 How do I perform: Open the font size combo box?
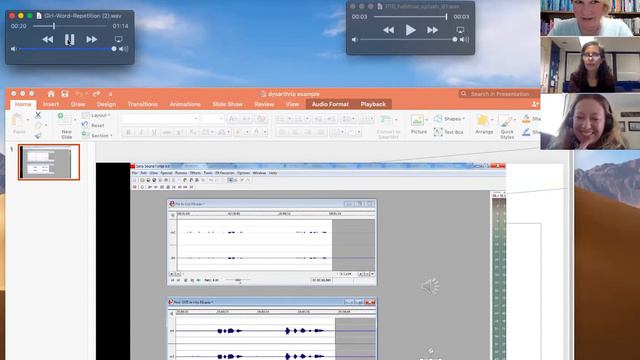[x=213, y=119]
